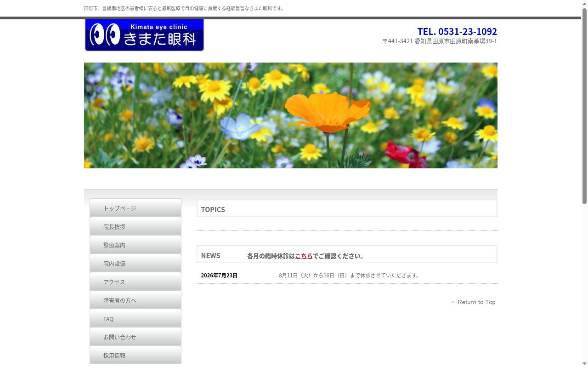Image resolution: width=588 pixels, height=368 pixels.
Task: Click the top tagline text about 田原市
Action: click(x=184, y=8)
